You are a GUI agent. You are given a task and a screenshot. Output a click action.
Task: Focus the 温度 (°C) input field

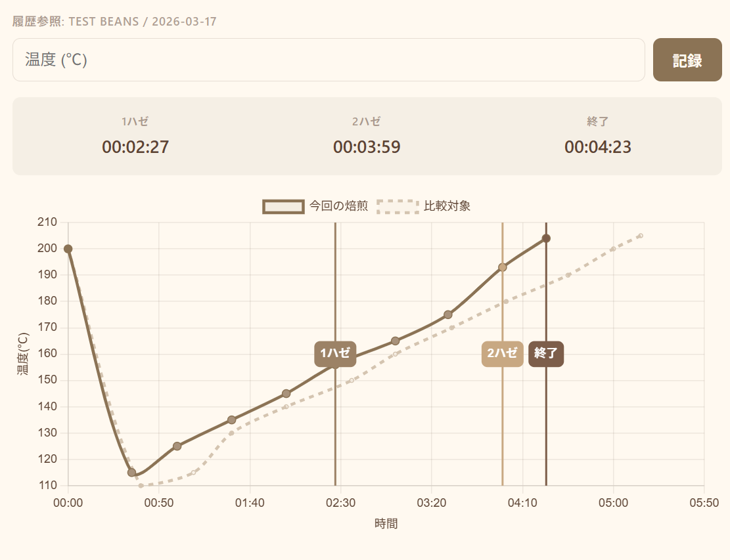point(329,60)
